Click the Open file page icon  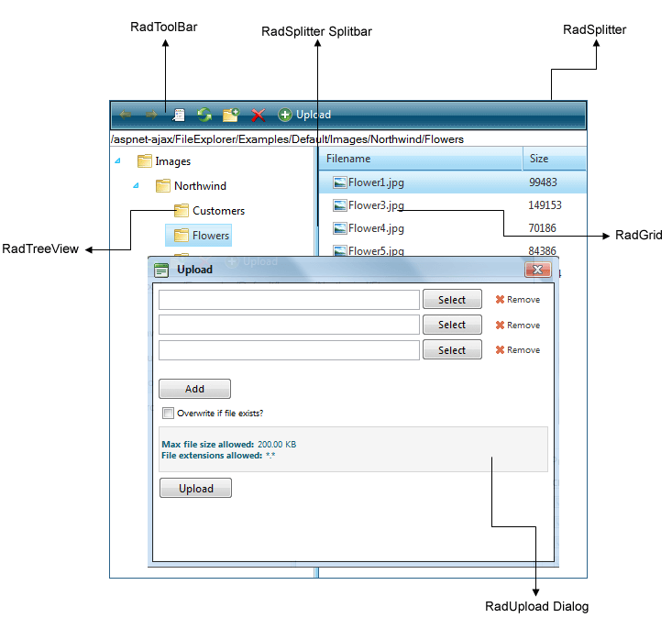click(178, 115)
